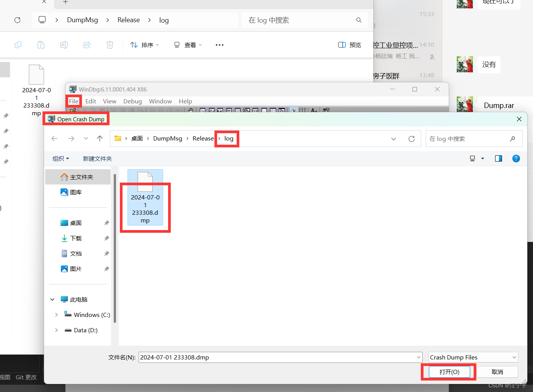Screen dimensions: 533x392
Task: Click the muted bell icon in chat list
Action: tap(432, 57)
